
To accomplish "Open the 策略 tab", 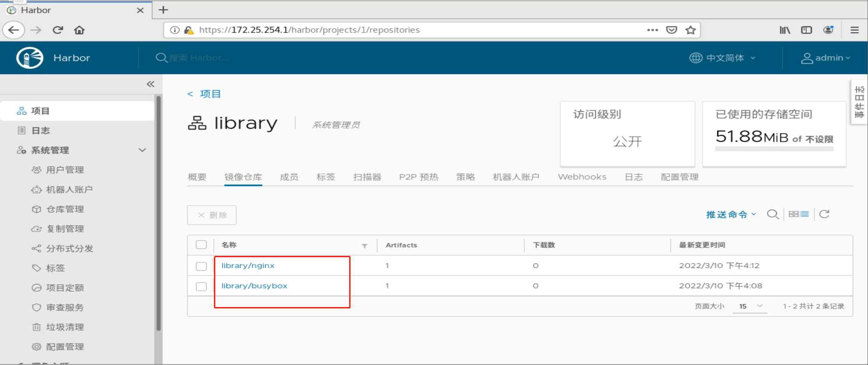I will click(465, 177).
